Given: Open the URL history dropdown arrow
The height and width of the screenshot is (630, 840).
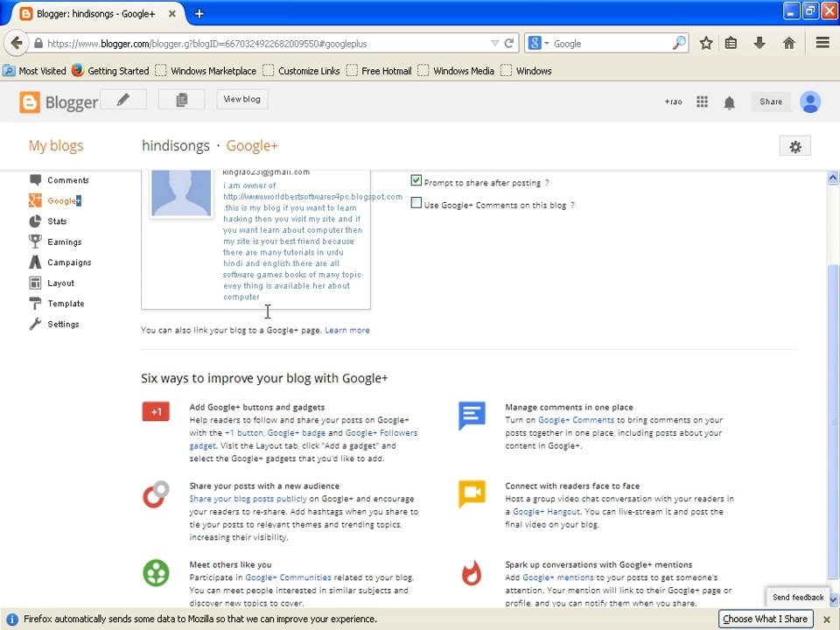Looking at the screenshot, I should click(494, 44).
